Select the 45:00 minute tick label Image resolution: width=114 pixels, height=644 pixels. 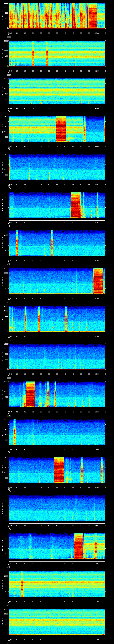point(97,223)
